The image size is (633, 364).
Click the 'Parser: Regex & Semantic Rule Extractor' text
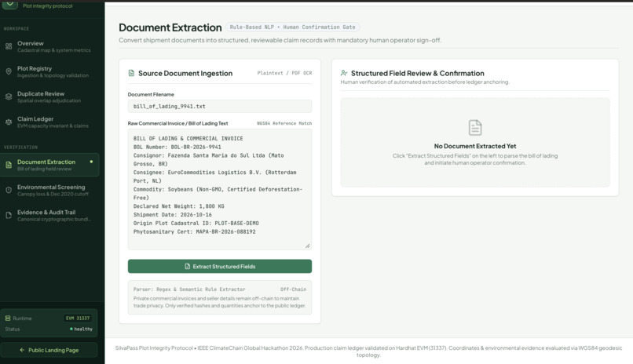tap(189, 289)
